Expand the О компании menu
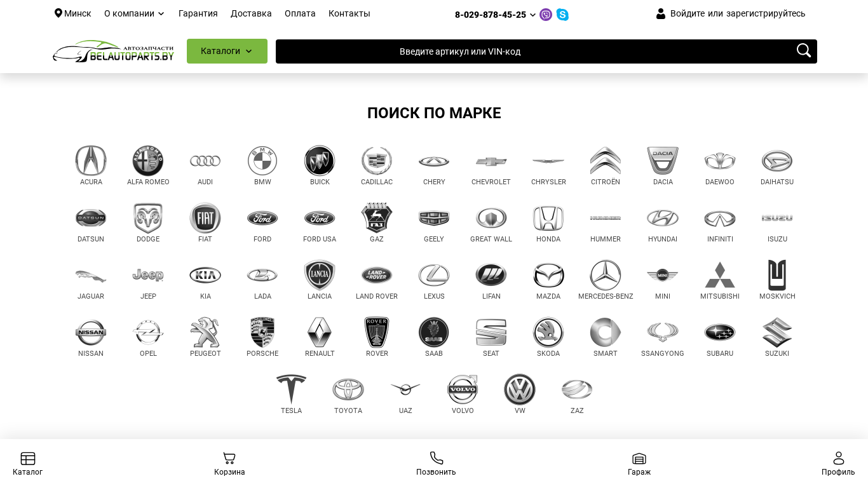Viewport: 868px width, 488px height. click(x=134, y=13)
